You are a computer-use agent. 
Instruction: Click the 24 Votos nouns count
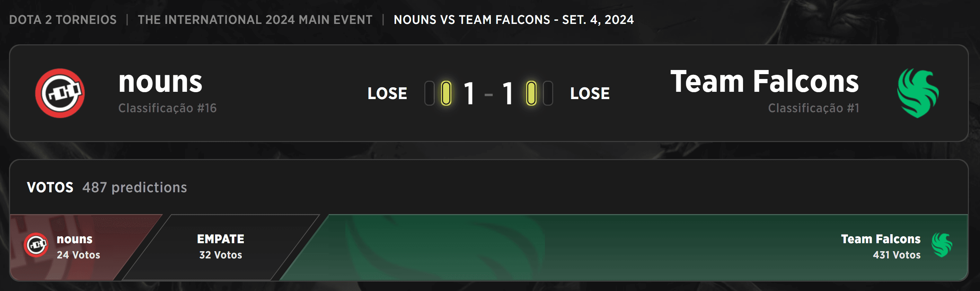coord(78,255)
